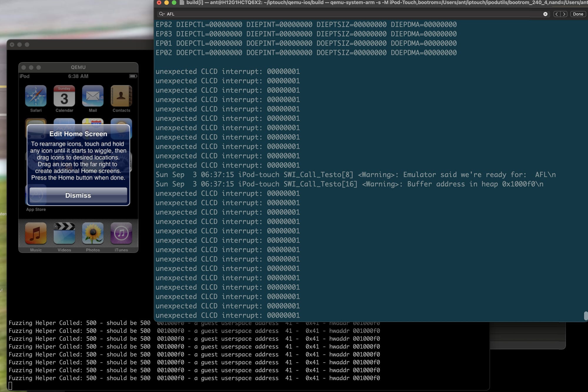Click the QEMU window title bar
Viewport: 588px width, 392px height.
coord(78,67)
